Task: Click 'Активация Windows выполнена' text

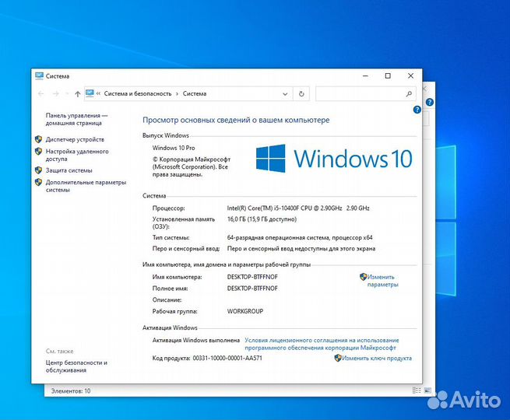Action: [x=196, y=340]
